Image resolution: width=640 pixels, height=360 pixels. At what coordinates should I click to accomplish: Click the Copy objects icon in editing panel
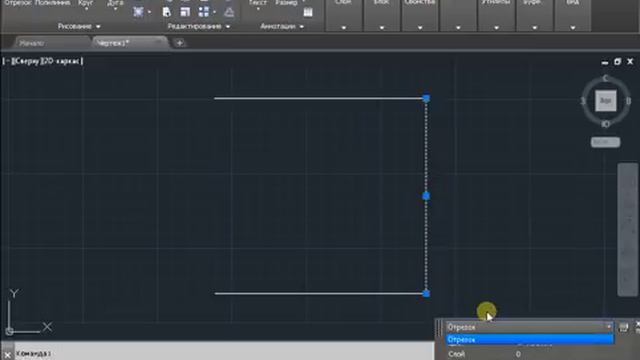tap(167, 12)
